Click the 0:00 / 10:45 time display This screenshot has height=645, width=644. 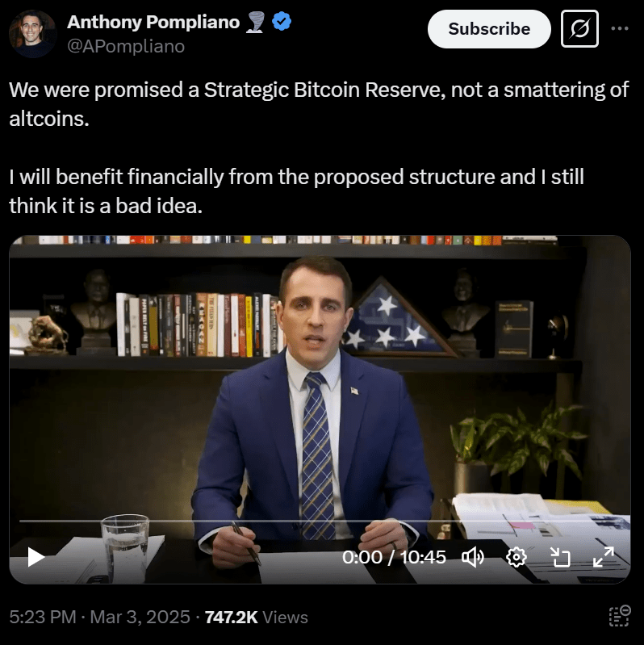coord(394,557)
